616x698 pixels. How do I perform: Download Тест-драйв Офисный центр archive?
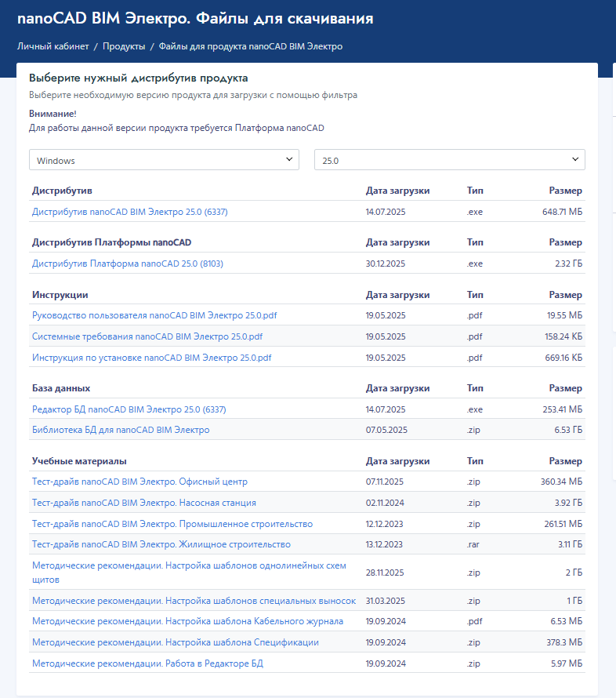(140, 482)
